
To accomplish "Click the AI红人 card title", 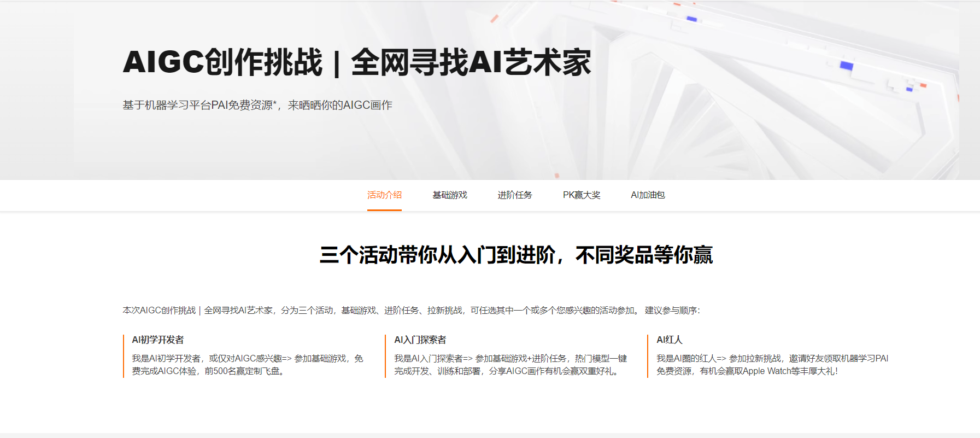I will pyautogui.click(x=670, y=340).
